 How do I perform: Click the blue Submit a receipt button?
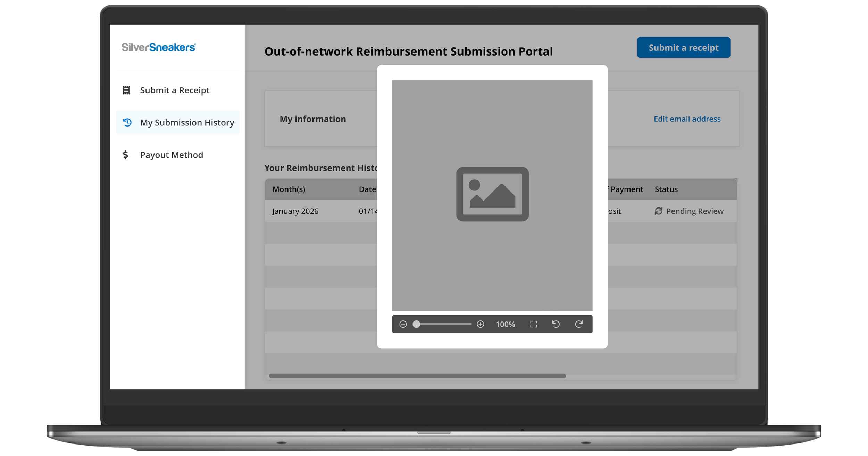coord(684,48)
